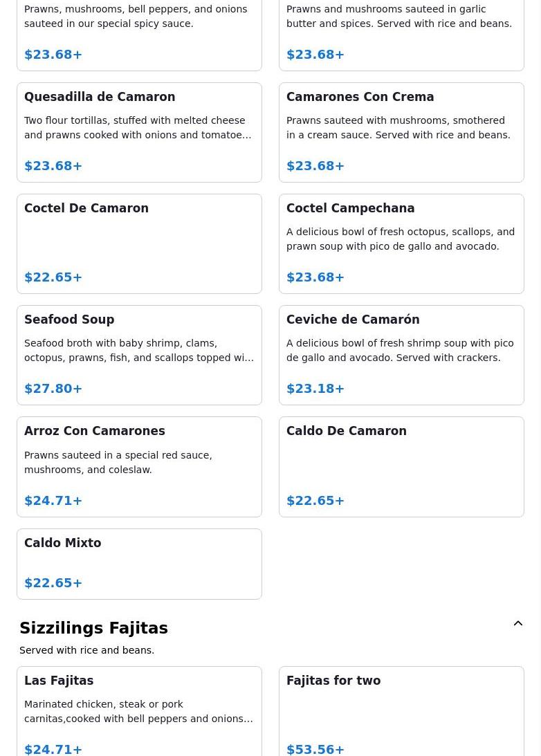Select the Caldo Mixto item
541x756 pixels.
(139, 564)
